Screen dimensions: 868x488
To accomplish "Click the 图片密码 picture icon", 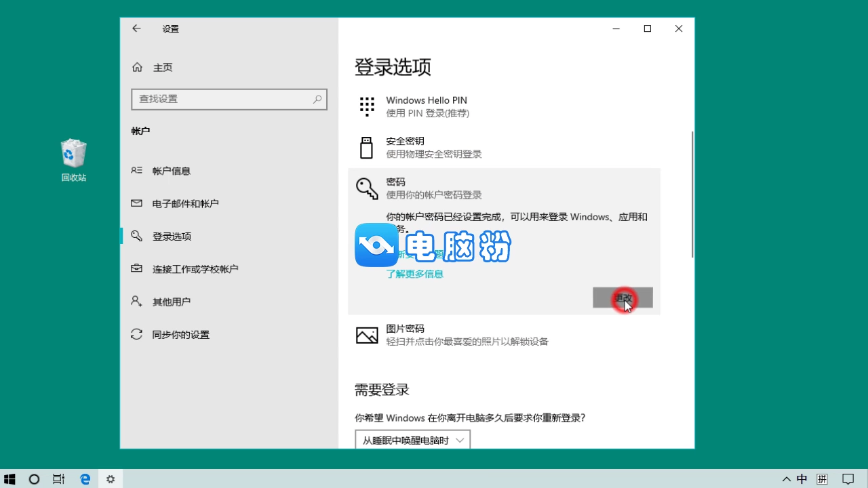I will [x=367, y=334].
